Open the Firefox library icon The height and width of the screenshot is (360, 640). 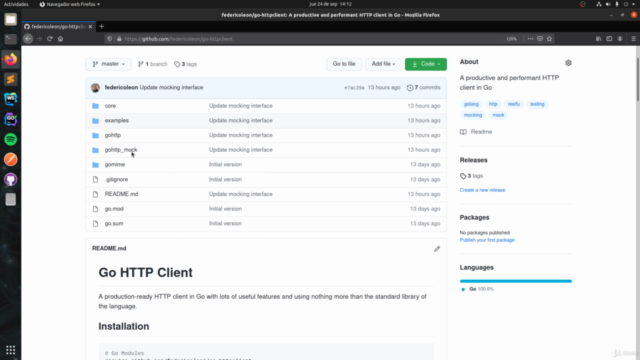click(x=598, y=39)
